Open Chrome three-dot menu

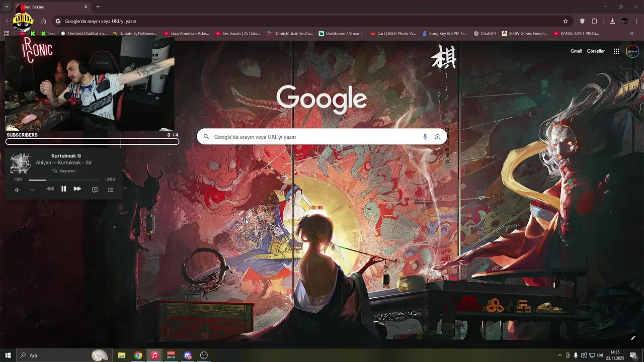[x=637, y=21]
